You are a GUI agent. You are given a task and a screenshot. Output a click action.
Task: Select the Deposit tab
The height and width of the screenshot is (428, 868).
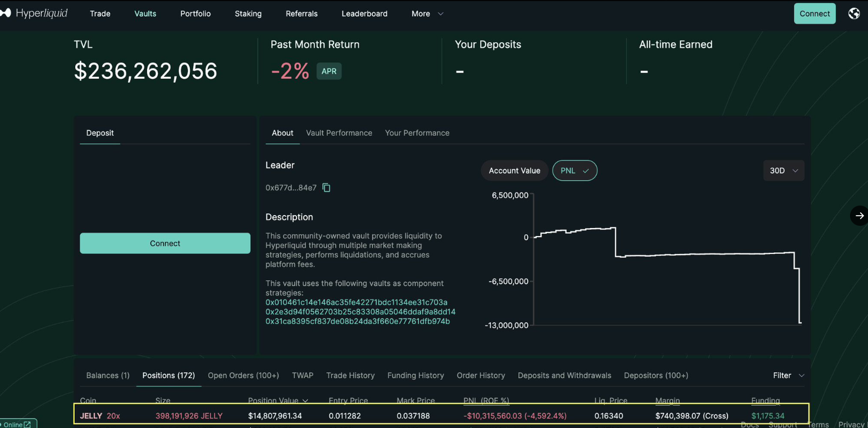(100, 133)
